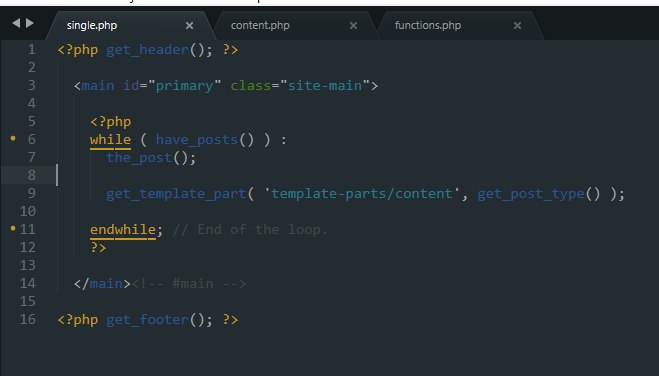Click the "site-main" class value
This screenshot has width=659, height=376.
324,86
